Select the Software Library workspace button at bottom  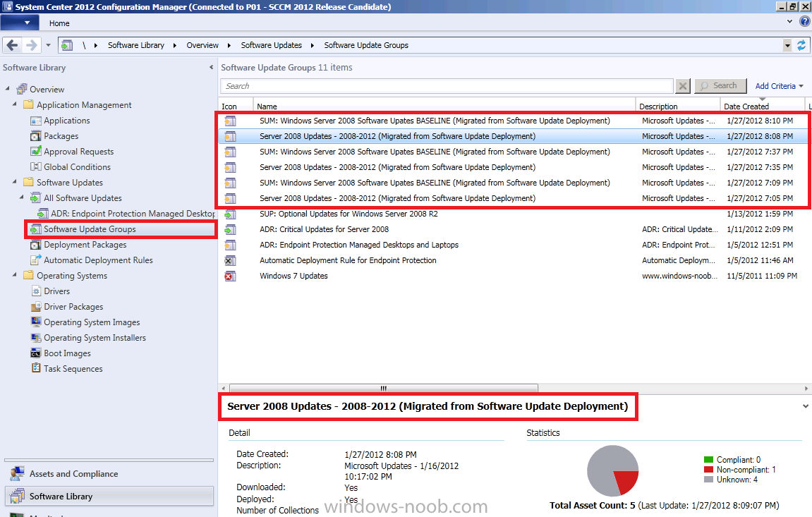coord(109,497)
